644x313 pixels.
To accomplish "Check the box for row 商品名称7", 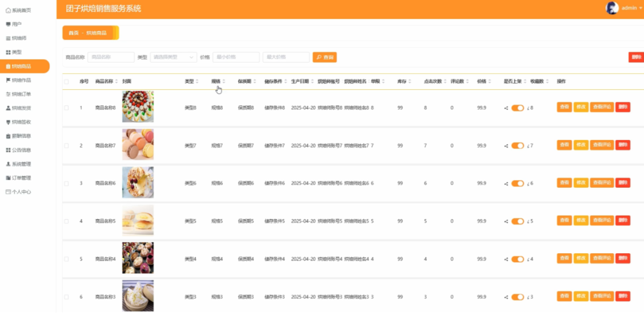I will (x=67, y=146).
